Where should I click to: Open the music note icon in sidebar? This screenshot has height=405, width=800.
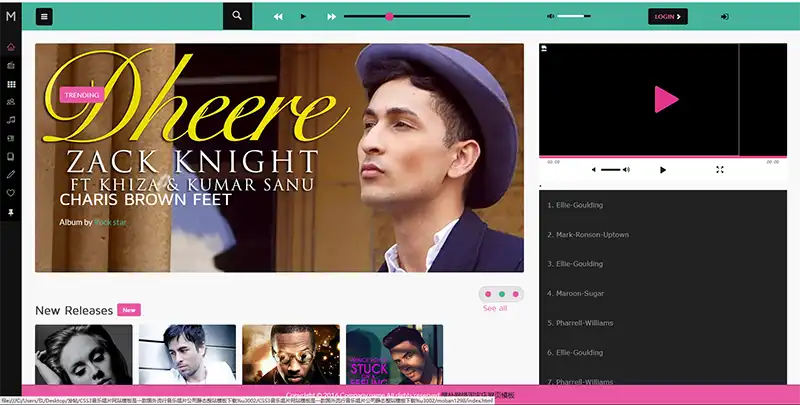pos(11,120)
